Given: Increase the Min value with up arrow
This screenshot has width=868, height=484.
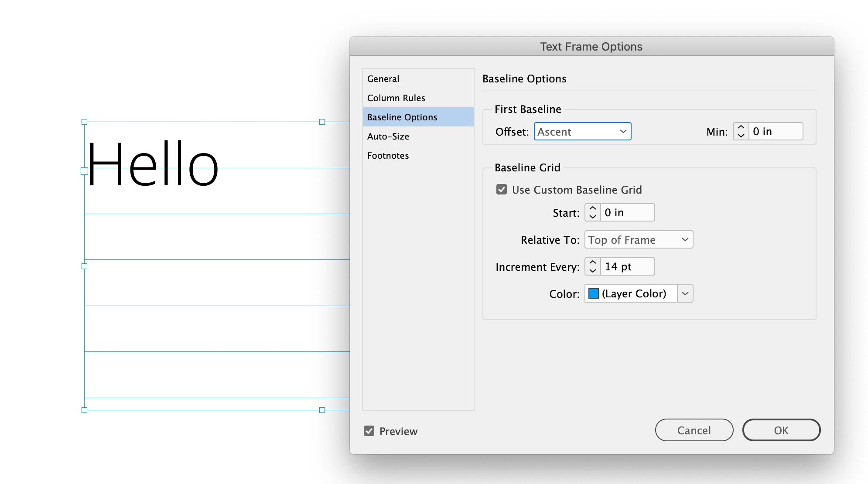Looking at the screenshot, I should [x=741, y=127].
